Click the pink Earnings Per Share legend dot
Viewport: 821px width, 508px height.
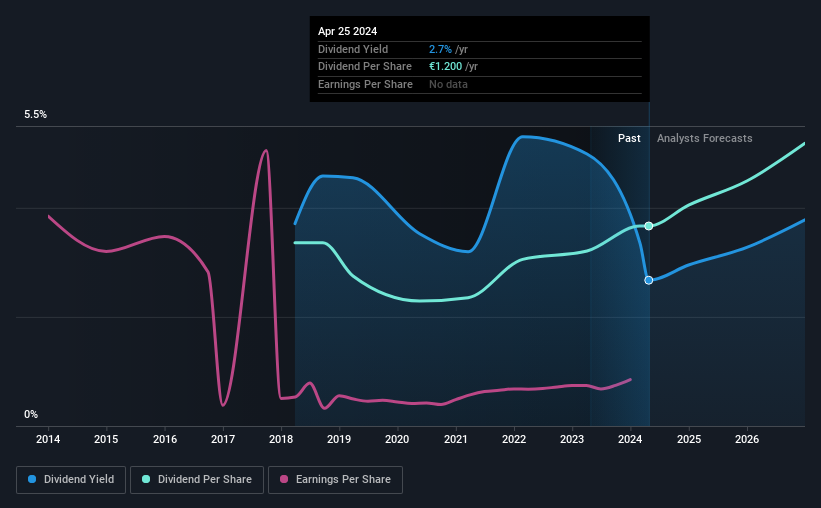(284, 479)
